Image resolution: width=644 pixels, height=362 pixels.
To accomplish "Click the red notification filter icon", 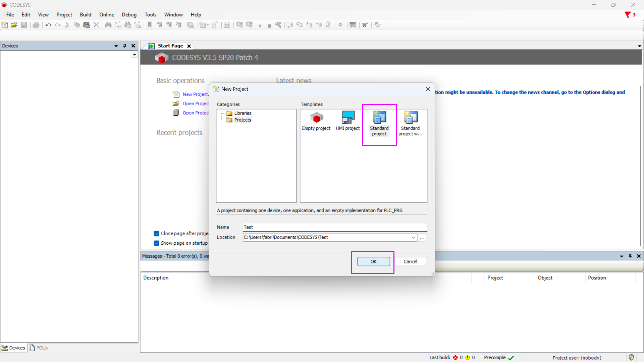I will 628,15.
